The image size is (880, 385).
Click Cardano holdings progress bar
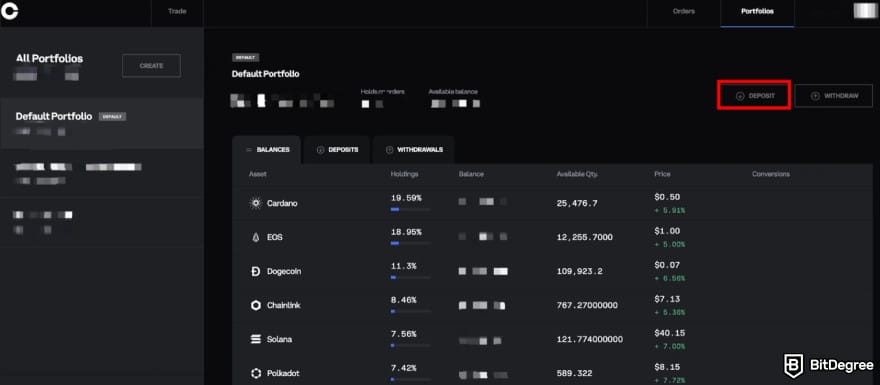(x=410, y=209)
